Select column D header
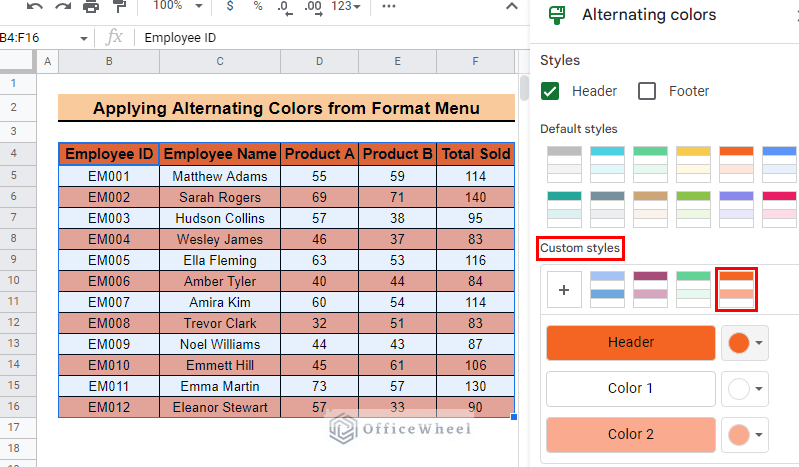Screen dimensions: 799x467 click(x=319, y=62)
